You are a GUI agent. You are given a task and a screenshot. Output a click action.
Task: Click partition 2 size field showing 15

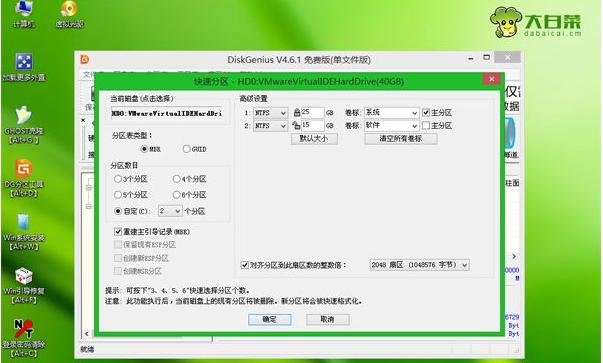(x=312, y=125)
